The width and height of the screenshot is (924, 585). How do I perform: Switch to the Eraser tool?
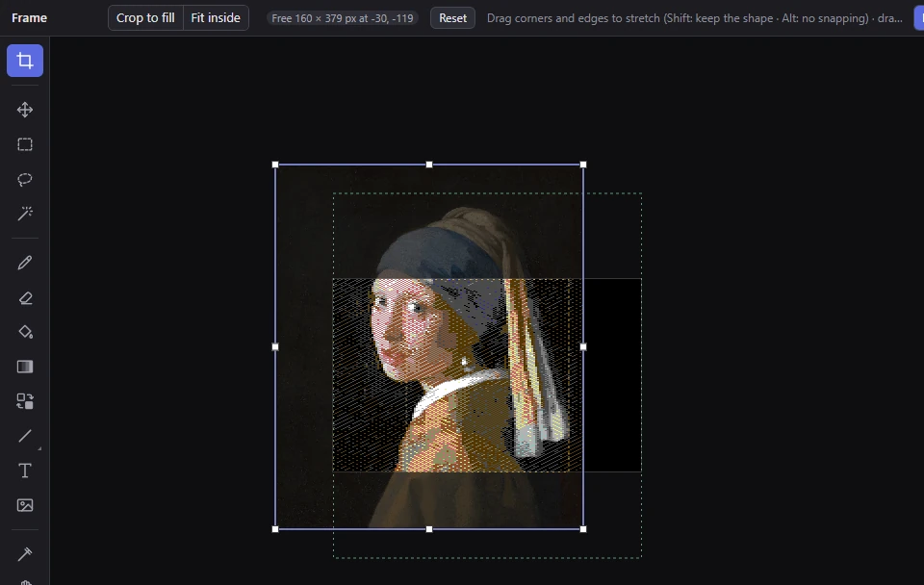pos(25,297)
